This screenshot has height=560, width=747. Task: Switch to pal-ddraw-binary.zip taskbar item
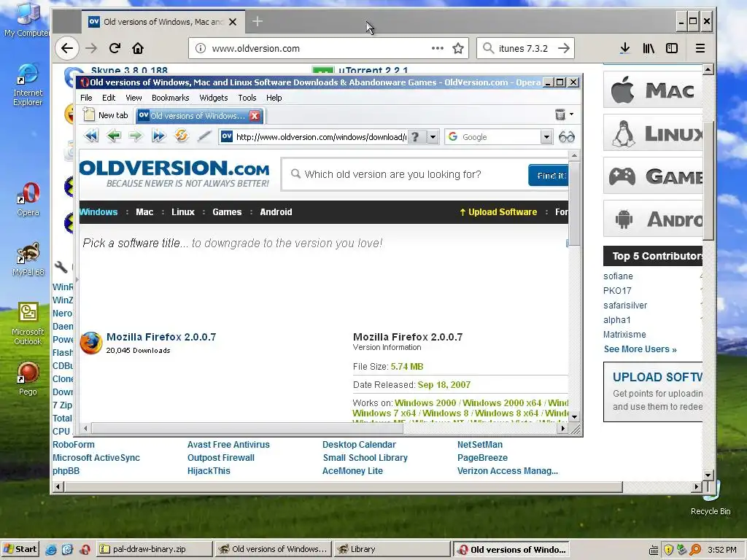click(x=155, y=549)
